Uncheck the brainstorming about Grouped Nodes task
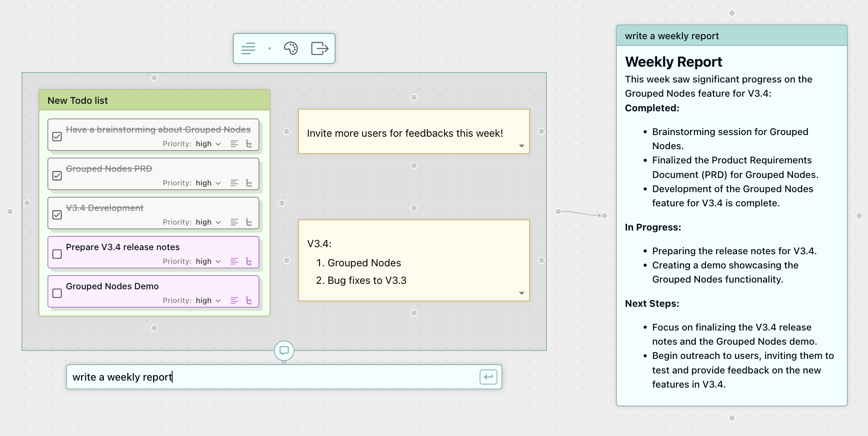This screenshot has width=868, height=436. (57, 136)
